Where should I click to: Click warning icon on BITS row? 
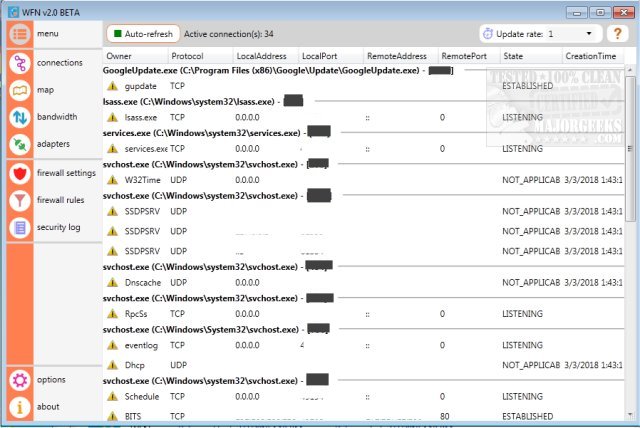coord(112,416)
